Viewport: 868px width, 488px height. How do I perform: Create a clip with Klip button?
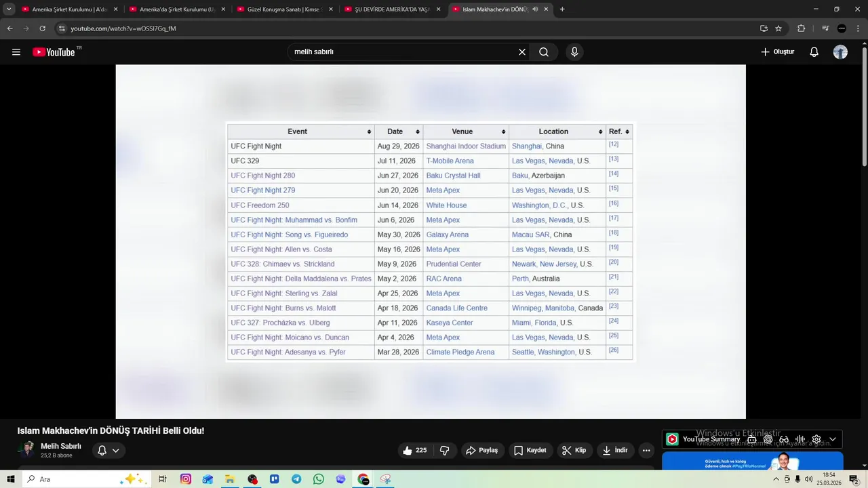pos(574,450)
